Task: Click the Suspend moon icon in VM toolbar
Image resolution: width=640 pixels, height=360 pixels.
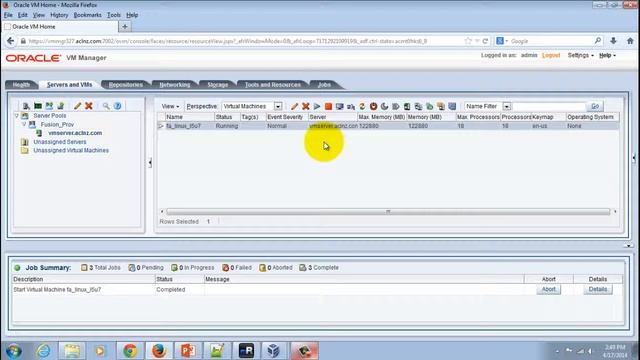Action: point(384,107)
